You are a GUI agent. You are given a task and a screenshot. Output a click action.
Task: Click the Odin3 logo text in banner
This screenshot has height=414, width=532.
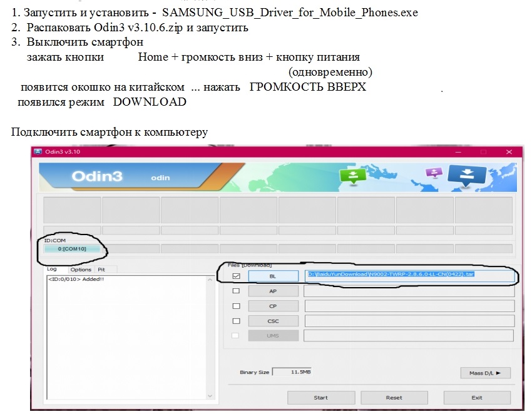[97, 176]
